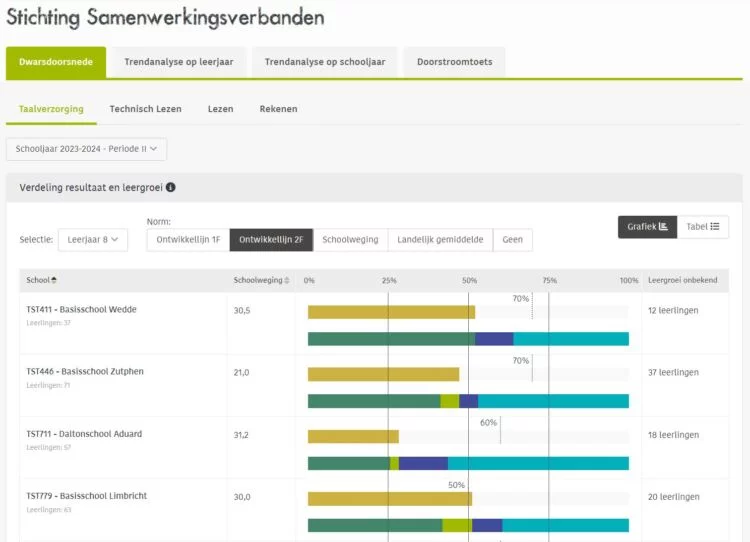Open the Trendanalyse op leerjaar tab

(179, 62)
